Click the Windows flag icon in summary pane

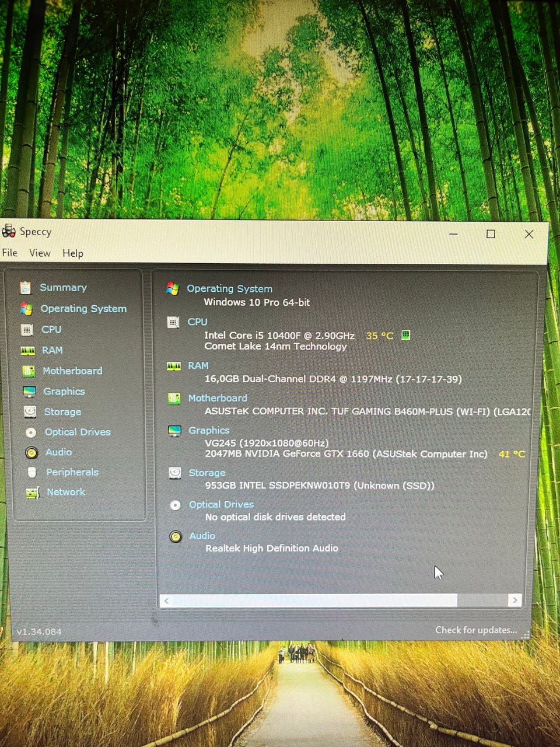click(172, 288)
